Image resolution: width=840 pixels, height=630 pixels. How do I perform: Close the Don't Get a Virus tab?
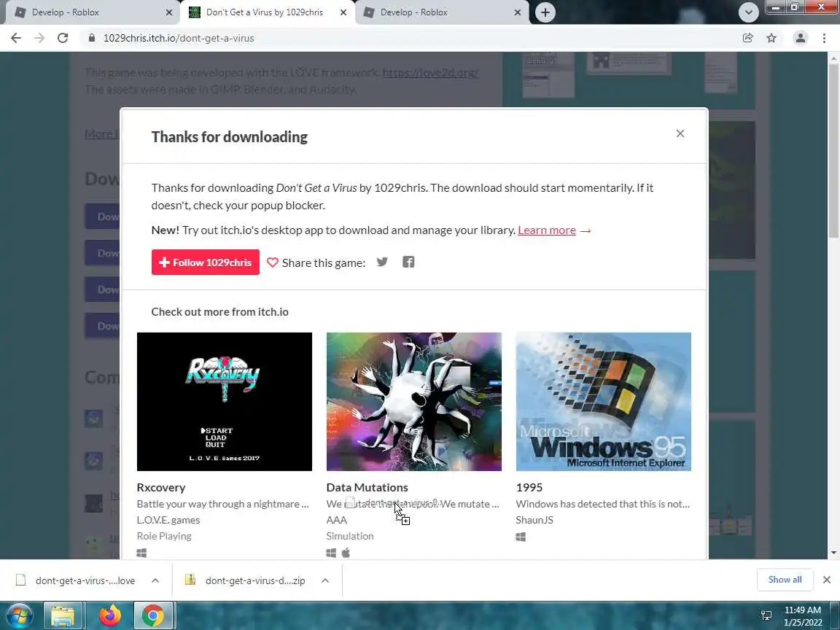pyautogui.click(x=343, y=12)
